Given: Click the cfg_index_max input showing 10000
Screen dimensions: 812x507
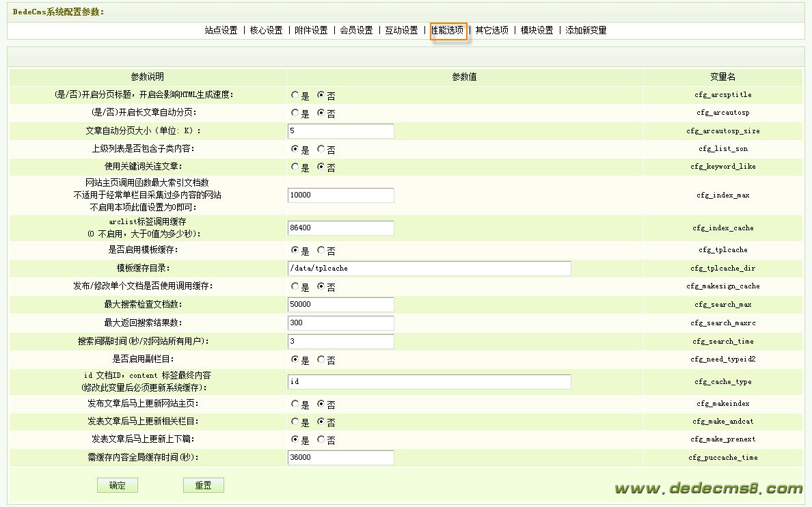Looking at the screenshot, I should pos(341,195).
